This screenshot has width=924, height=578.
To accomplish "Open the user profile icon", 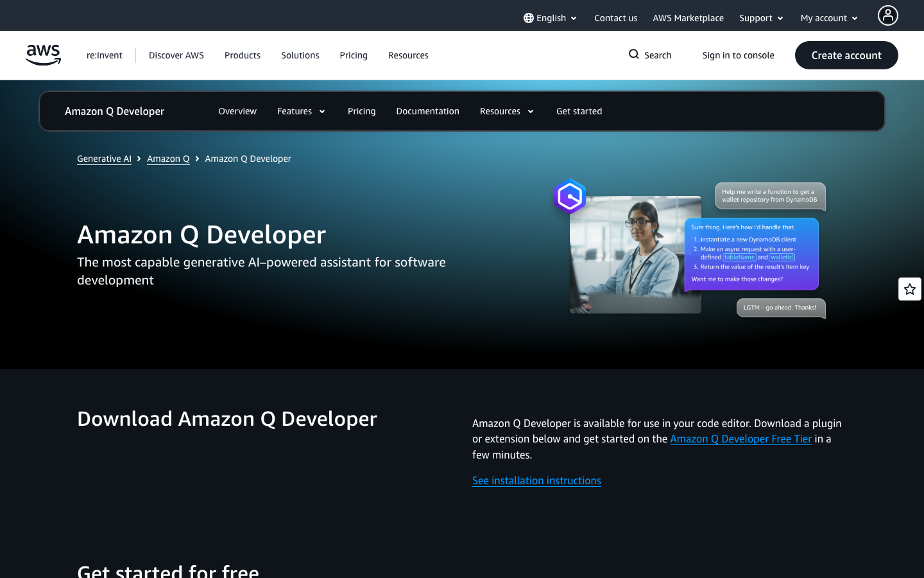I will (x=888, y=15).
